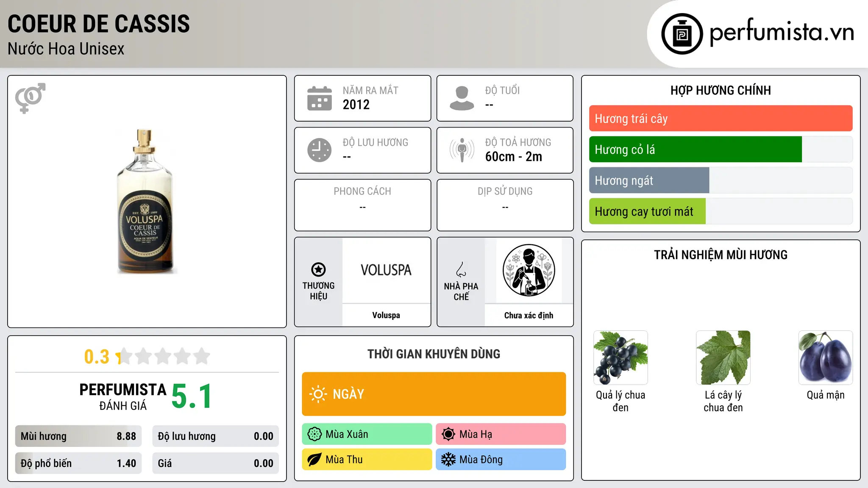
Task: Click the Thương hiệu label
Action: 318,291
